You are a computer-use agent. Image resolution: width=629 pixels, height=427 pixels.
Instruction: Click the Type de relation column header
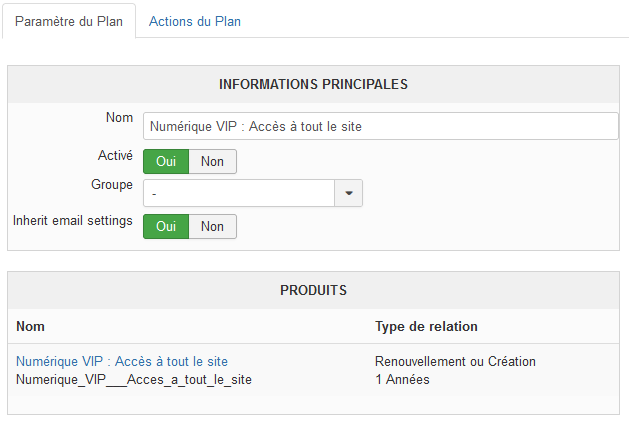pyautogui.click(x=426, y=326)
